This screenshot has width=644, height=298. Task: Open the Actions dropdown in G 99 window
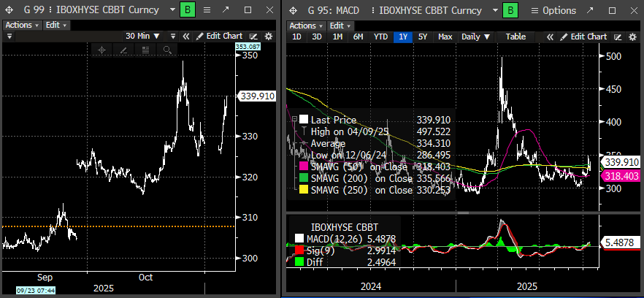(23, 25)
